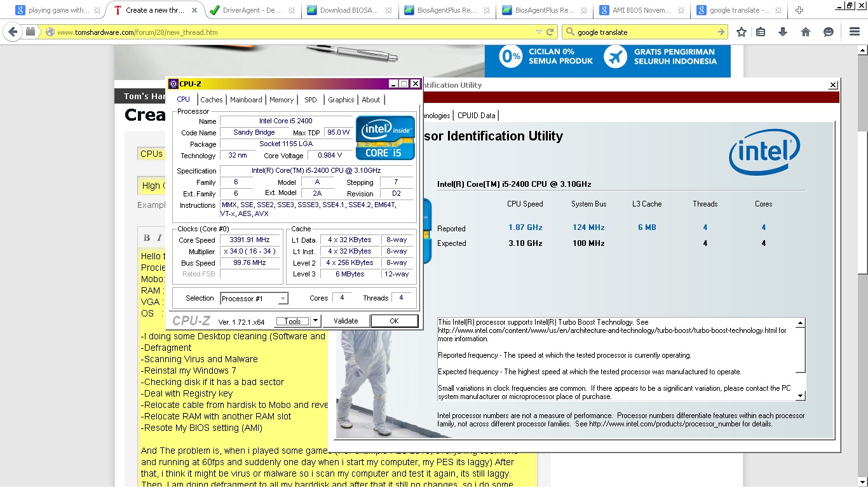Click the Bus Speed value 99.76 MHz
The image size is (868, 488).
tap(250, 263)
